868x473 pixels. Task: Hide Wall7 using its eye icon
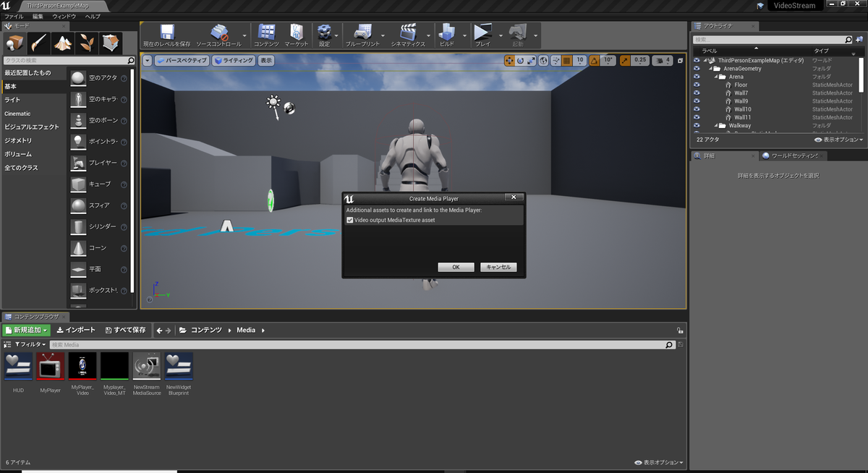[697, 93]
